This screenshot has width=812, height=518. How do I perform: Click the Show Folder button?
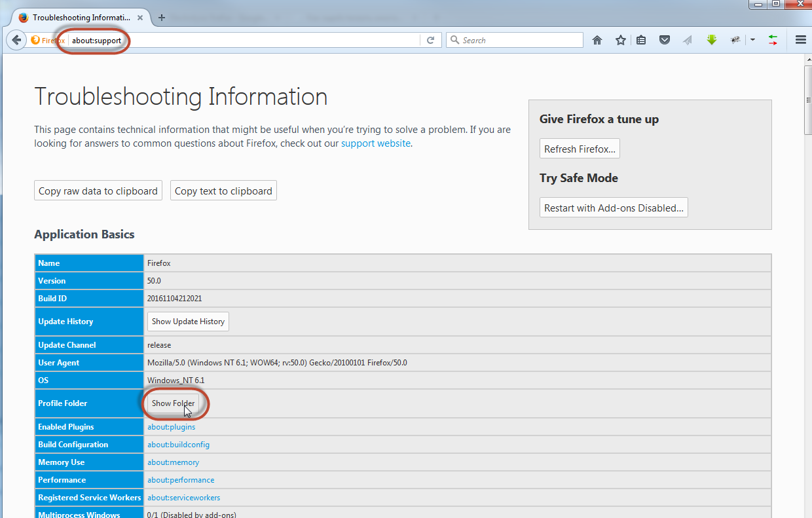(x=173, y=403)
